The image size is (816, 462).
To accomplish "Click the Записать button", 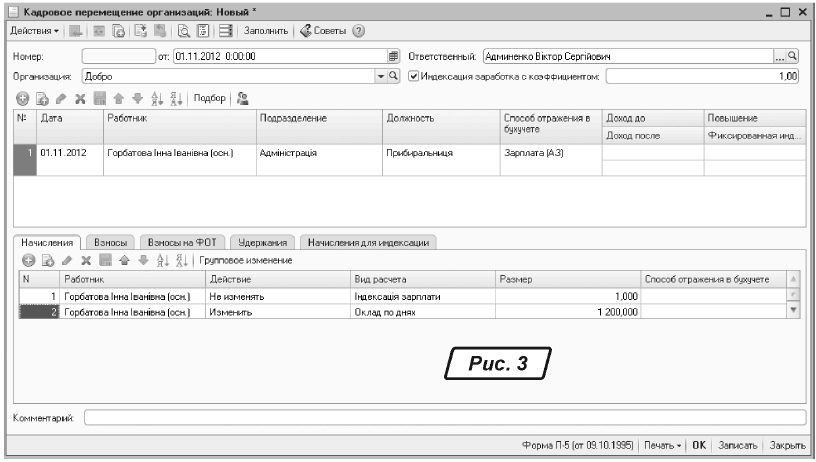I will coord(738,443).
